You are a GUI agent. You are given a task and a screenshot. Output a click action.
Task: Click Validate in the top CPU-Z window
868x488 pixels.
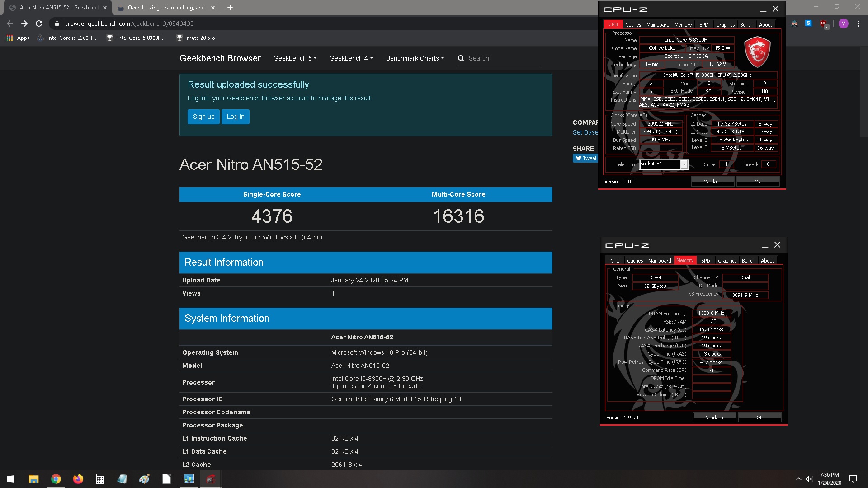point(712,182)
